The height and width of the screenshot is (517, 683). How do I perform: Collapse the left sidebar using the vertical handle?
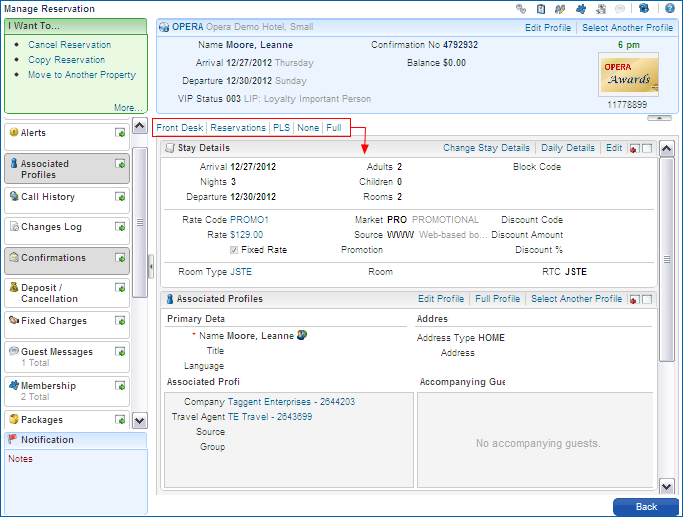point(151,266)
